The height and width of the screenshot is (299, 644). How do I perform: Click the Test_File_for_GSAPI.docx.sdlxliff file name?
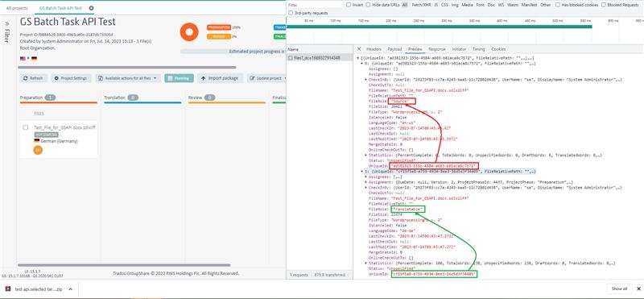(x=64, y=127)
